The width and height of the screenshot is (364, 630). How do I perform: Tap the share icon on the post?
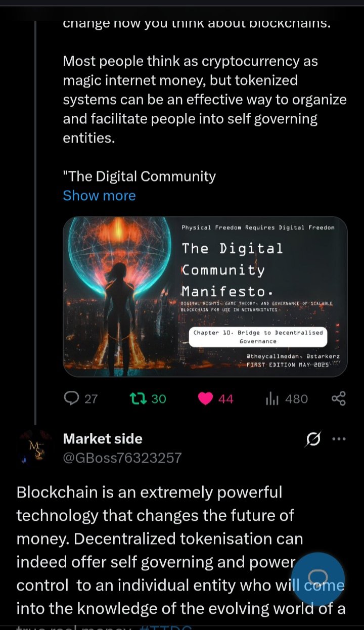[338, 398]
